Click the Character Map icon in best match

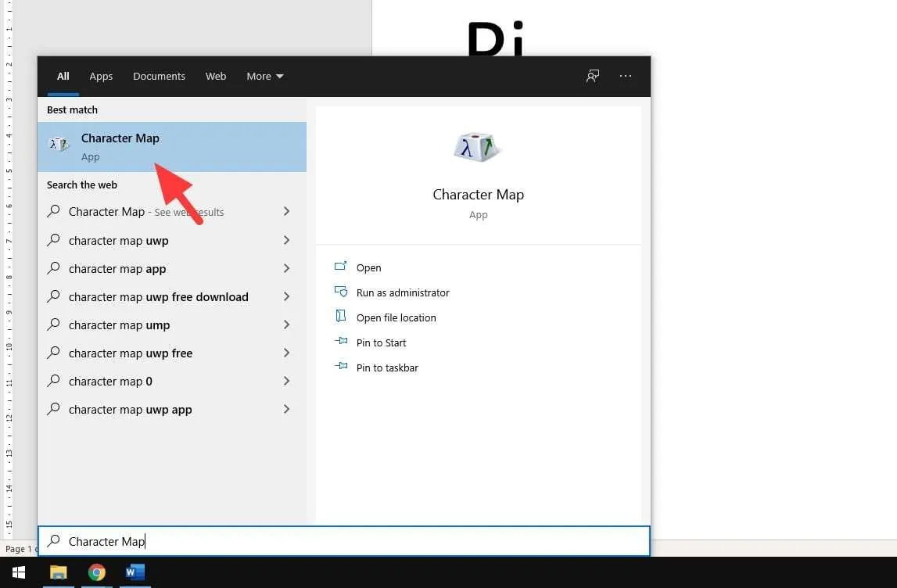pyautogui.click(x=59, y=144)
